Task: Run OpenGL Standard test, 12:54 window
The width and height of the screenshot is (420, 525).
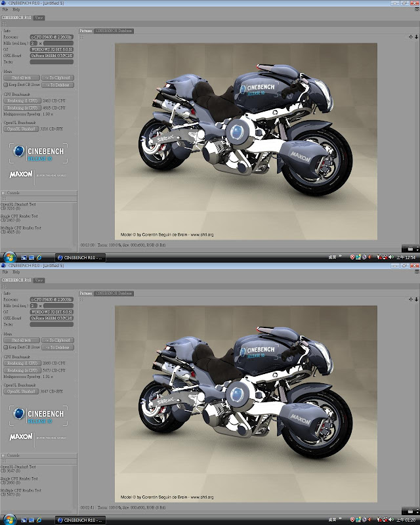Action: click(x=21, y=129)
